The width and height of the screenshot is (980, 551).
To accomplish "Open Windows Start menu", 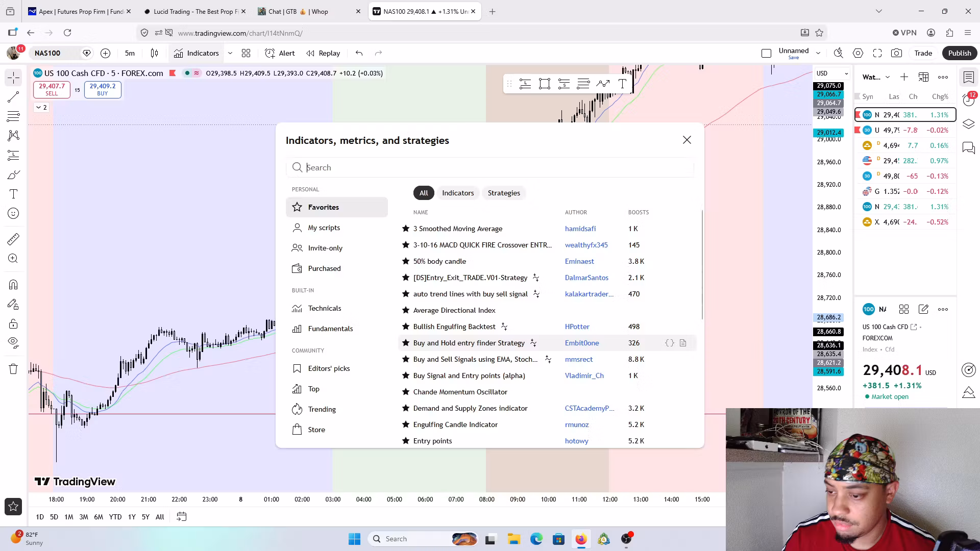I will (355, 539).
